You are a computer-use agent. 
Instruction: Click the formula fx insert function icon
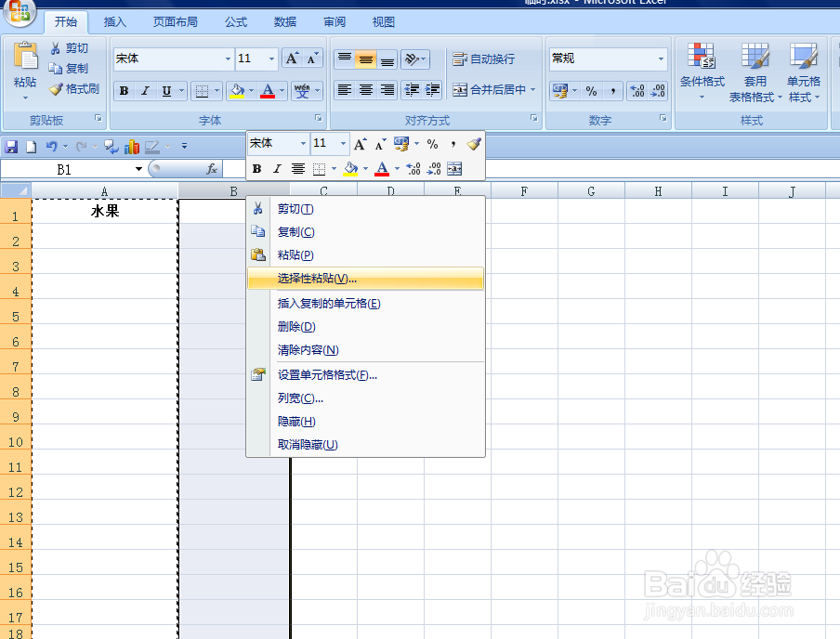[212, 169]
